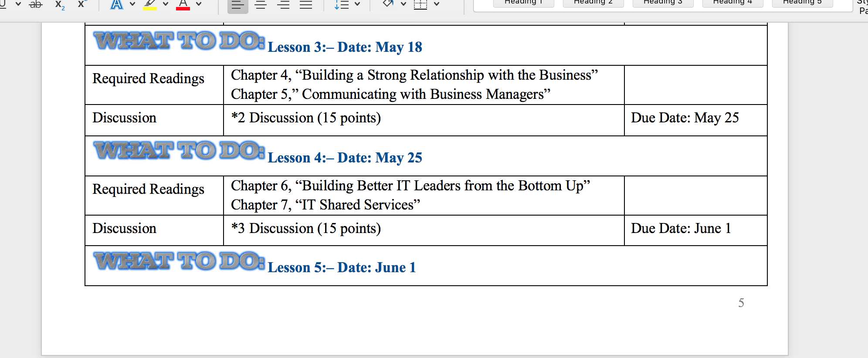Open text effects tool

click(116, 4)
